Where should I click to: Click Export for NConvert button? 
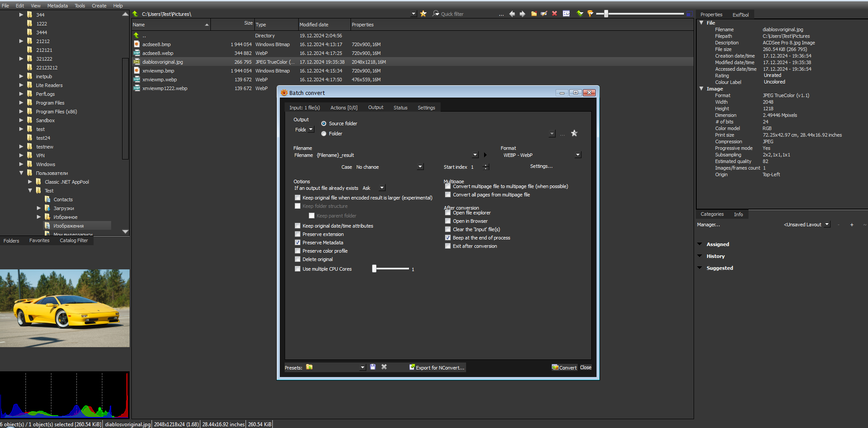tap(437, 367)
